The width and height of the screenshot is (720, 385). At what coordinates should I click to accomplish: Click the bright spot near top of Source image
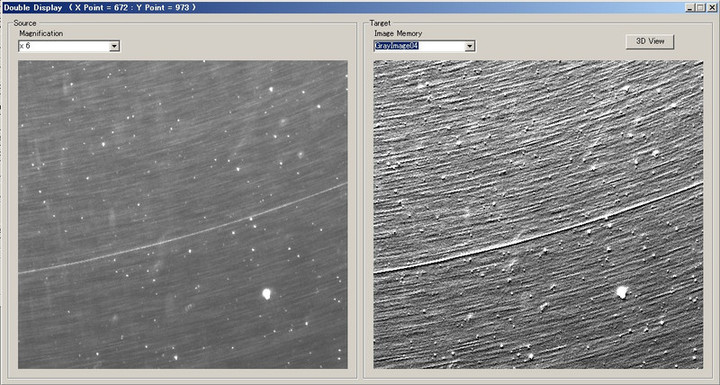coord(271,89)
